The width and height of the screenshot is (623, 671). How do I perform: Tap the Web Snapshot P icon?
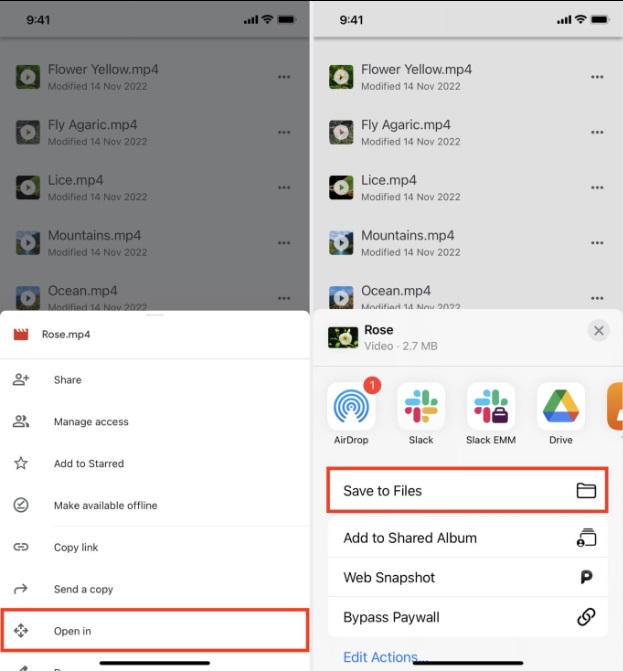point(586,577)
